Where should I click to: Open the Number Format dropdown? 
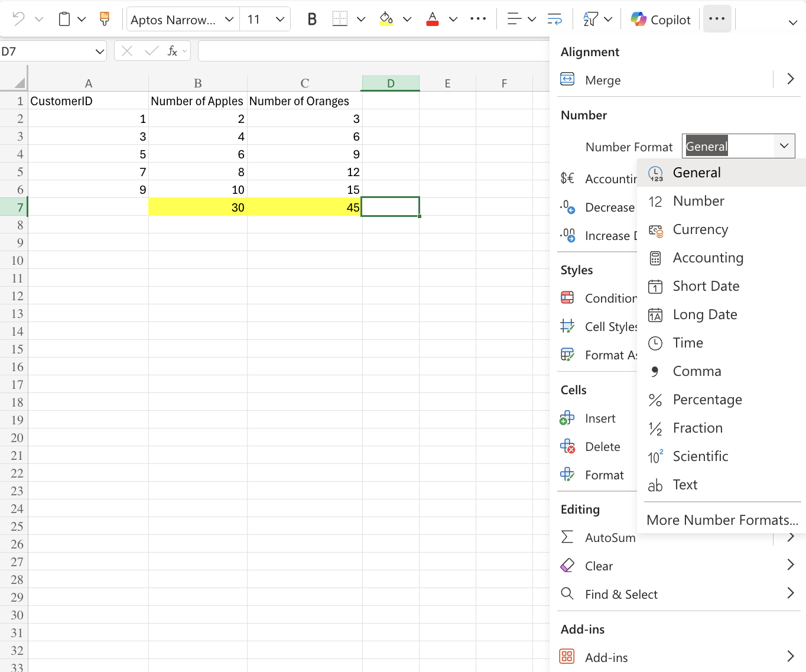pyautogui.click(x=784, y=146)
